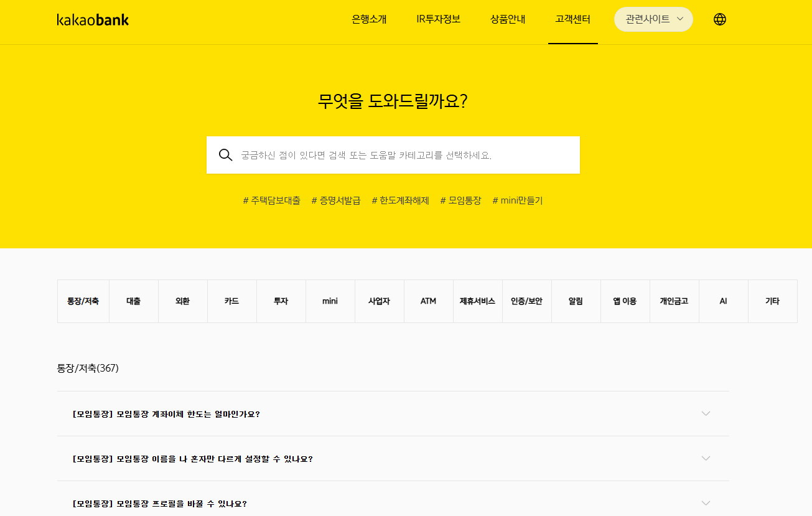Click the # 한도계좌해제 hashtag link

point(401,200)
